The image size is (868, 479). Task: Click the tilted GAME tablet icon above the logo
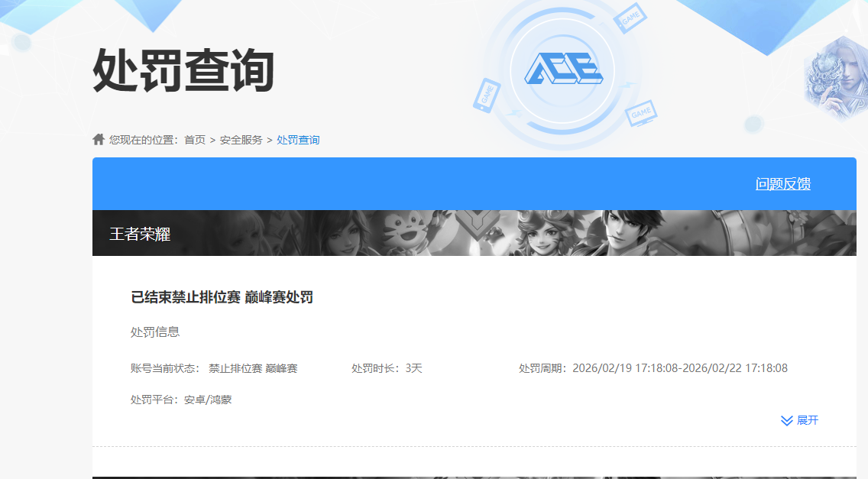pos(630,19)
